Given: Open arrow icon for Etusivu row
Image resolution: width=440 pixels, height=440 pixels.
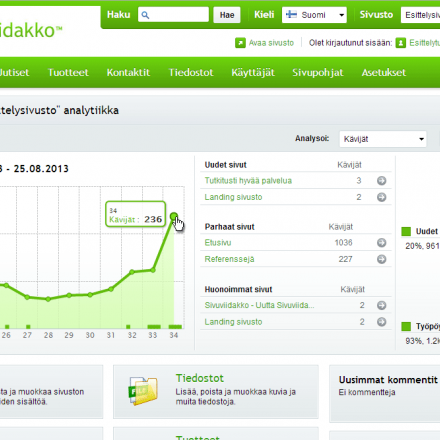Looking at the screenshot, I should point(381,243).
